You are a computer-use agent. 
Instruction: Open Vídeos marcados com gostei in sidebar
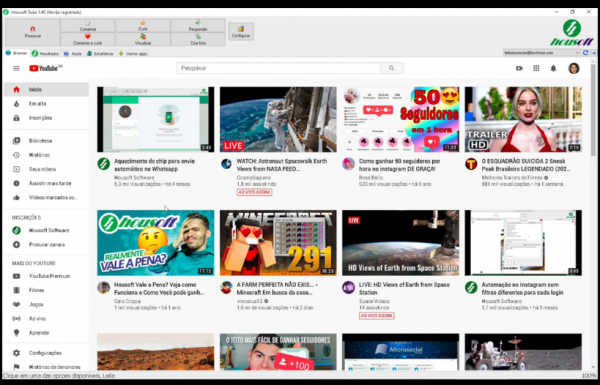46,197
